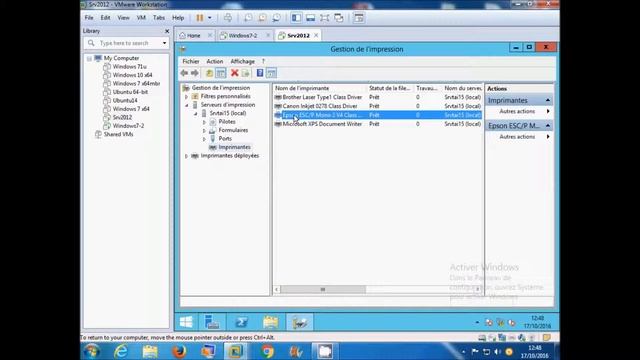The height and width of the screenshot is (360, 640).
Task: Open Firefox from the host taskbar
Action: click(x=179, y=351)
